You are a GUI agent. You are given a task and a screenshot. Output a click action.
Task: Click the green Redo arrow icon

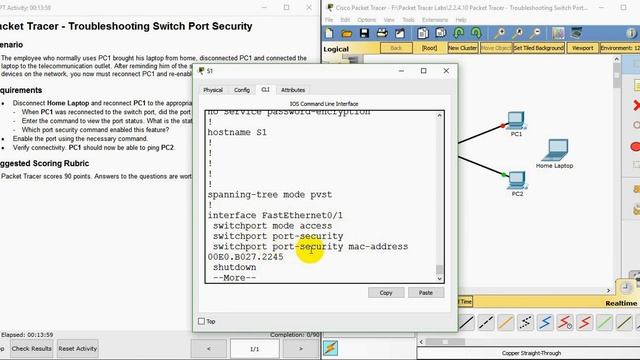(x=476, y=33)
